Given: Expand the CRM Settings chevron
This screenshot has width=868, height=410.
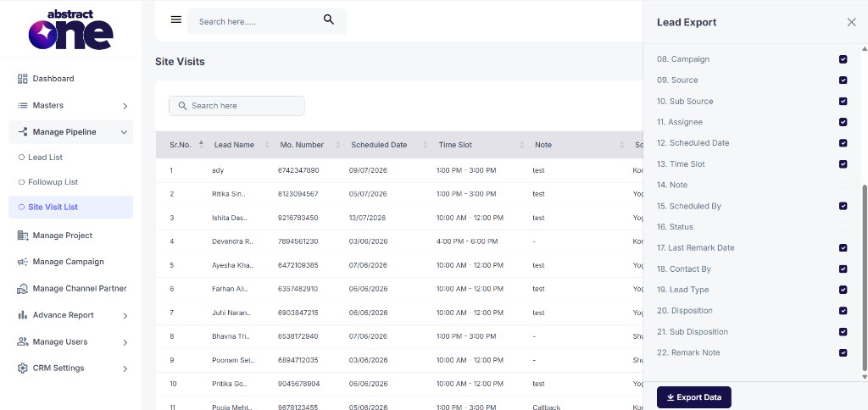Looking at the screenshot, I should click(125, 368).
